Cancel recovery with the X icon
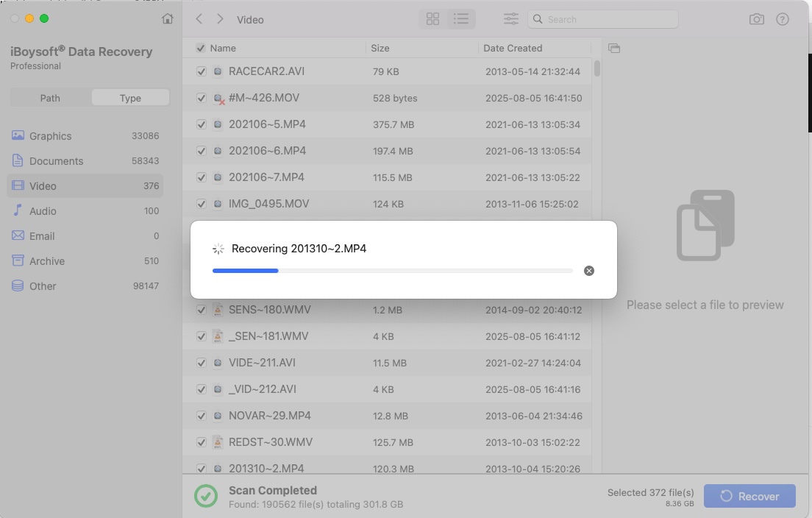The height and width of the screenshot is (518, 812). pos(588,271)
